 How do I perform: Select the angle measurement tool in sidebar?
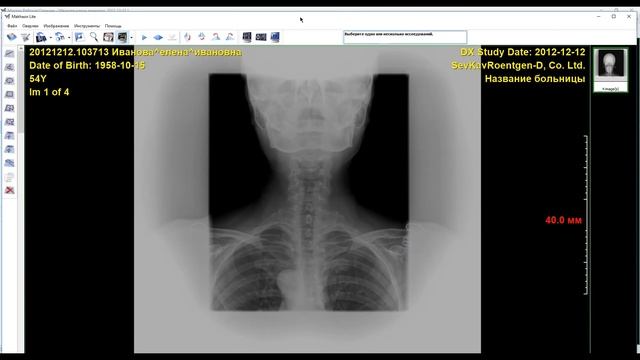9,67
